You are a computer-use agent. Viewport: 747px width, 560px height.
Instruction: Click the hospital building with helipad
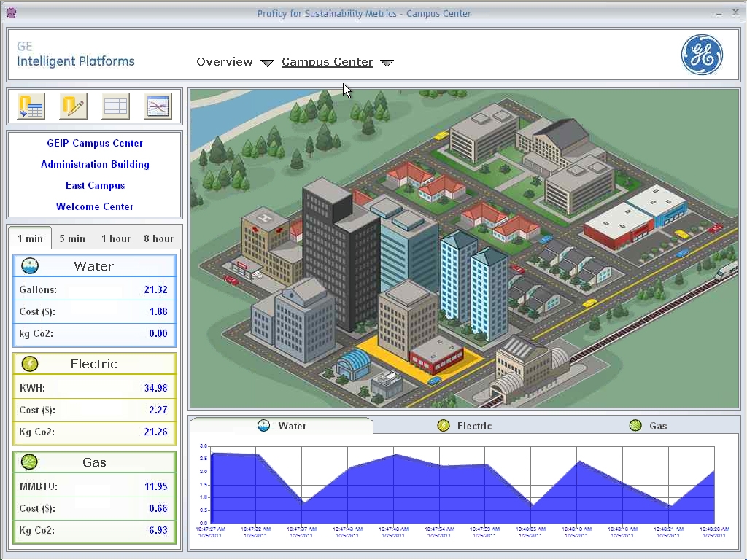tap(271, 248)
